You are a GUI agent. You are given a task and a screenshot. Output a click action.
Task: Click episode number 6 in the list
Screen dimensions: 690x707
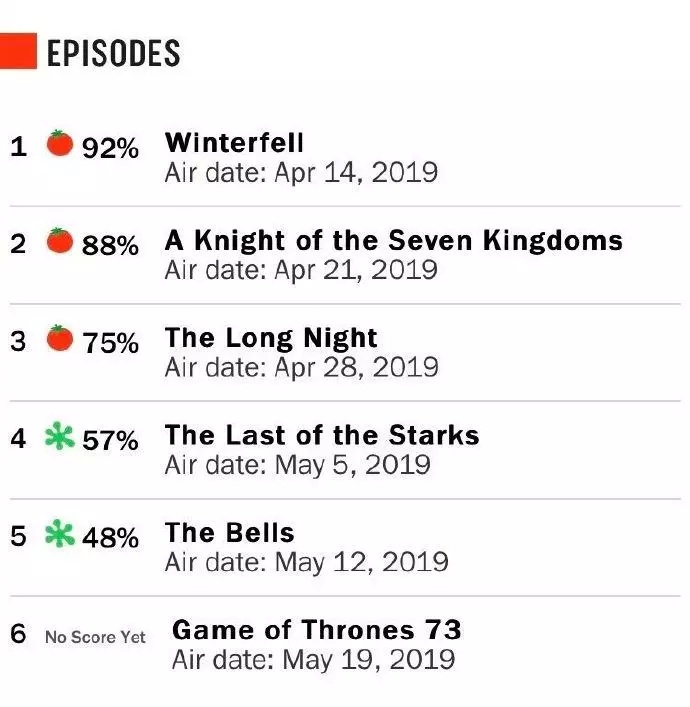(x=18, y=634)
